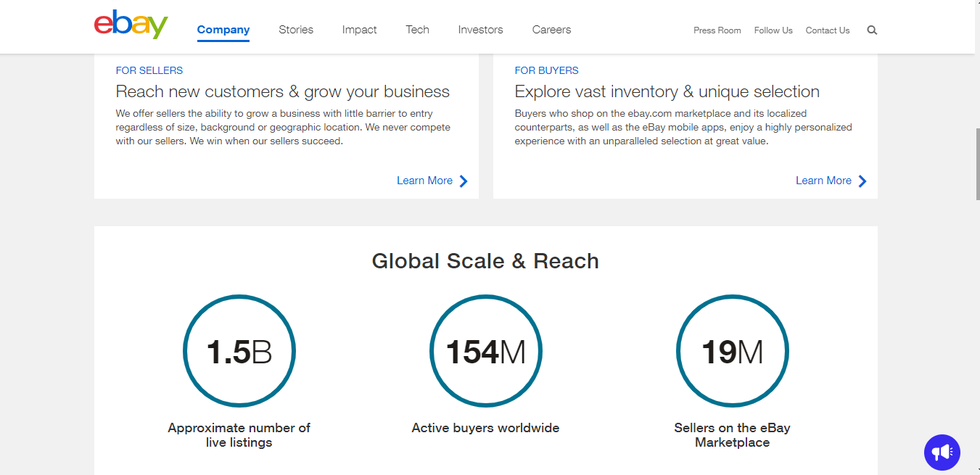Click 'Approximate number of live listings' caption

[x=239, y=435]
